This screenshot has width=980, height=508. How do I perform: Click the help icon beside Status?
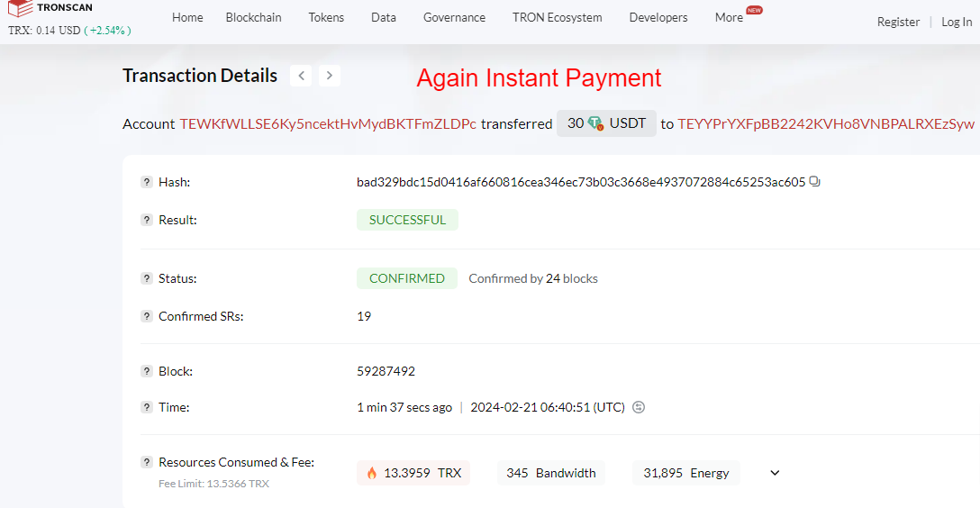pyautogui.click(x=146, y=278)
